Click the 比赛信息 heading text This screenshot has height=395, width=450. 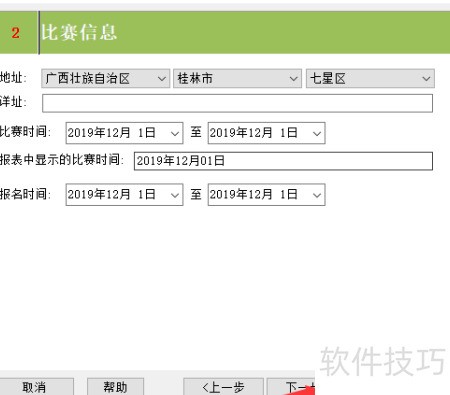point(79,33)
